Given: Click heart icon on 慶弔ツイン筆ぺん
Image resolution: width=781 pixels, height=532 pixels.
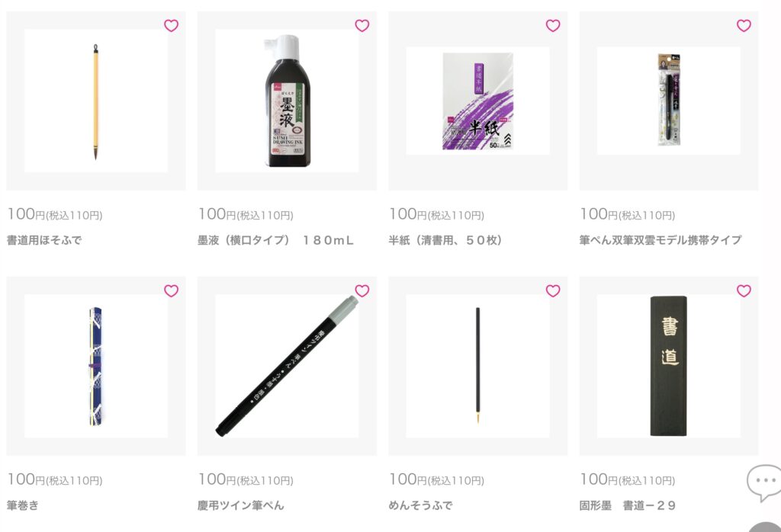Looking at the screenshot, I should (362, 290).
